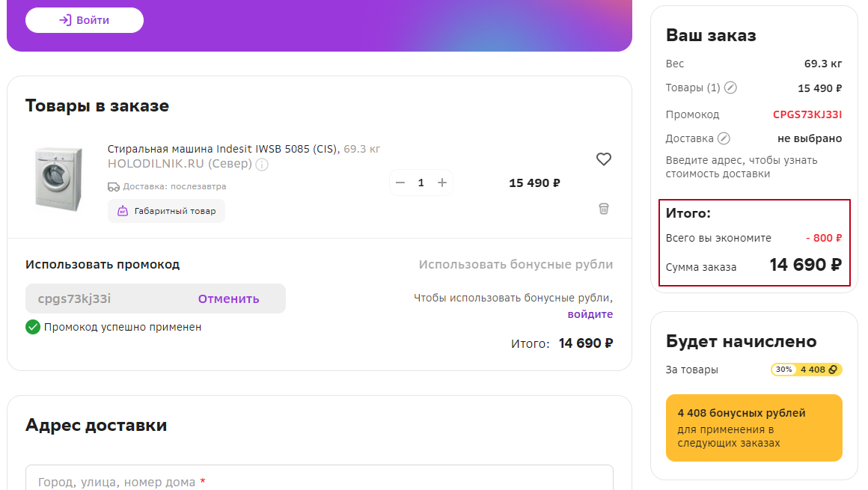Click the 30% bonus badge
Screen dimensions: 868x490
point(783,370)
